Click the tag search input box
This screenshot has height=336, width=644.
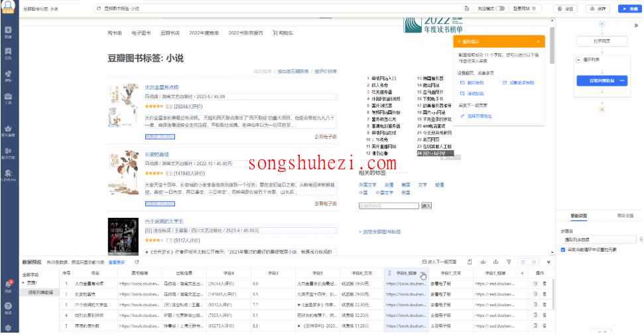(x=389, y=206)
